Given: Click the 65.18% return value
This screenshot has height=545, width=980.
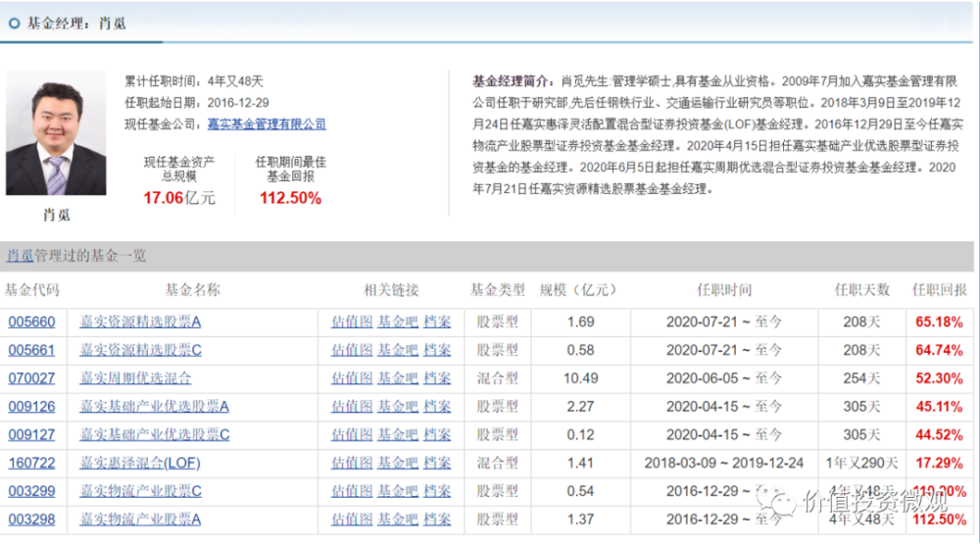Looking at the screenshot, I should point(939,322).
